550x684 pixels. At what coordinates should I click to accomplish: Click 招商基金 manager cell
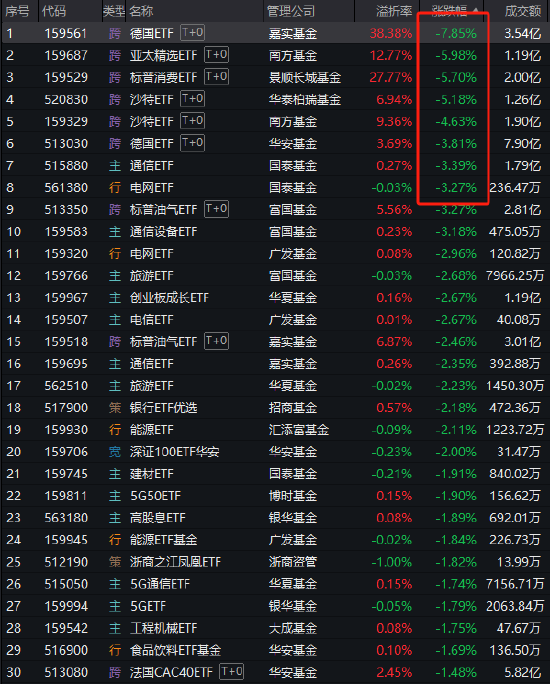[x=293, y=408]
